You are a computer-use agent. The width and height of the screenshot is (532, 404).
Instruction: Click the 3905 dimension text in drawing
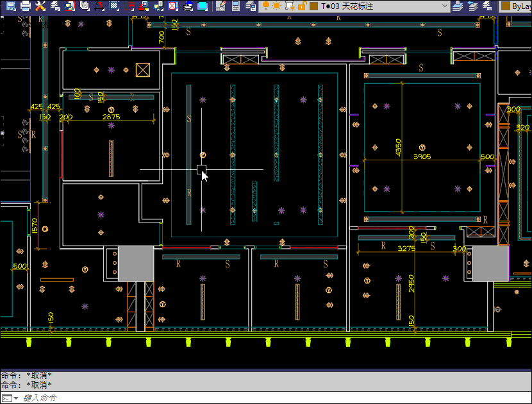(422, 156)
